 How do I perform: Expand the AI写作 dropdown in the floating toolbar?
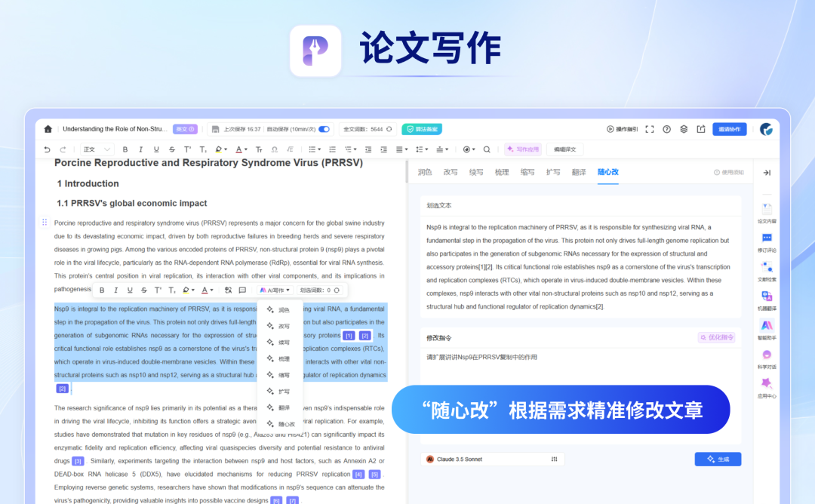coord(275,290)
